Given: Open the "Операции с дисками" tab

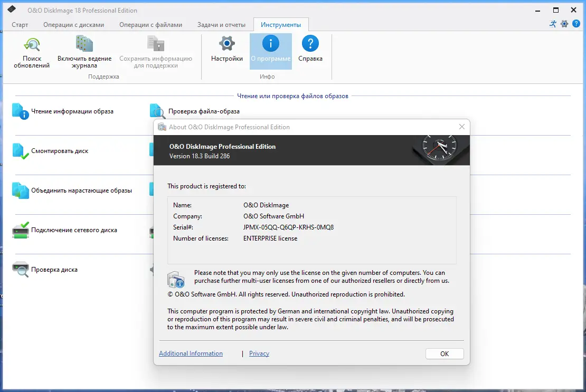Looking at the screenshot, I should pos(74,24).
